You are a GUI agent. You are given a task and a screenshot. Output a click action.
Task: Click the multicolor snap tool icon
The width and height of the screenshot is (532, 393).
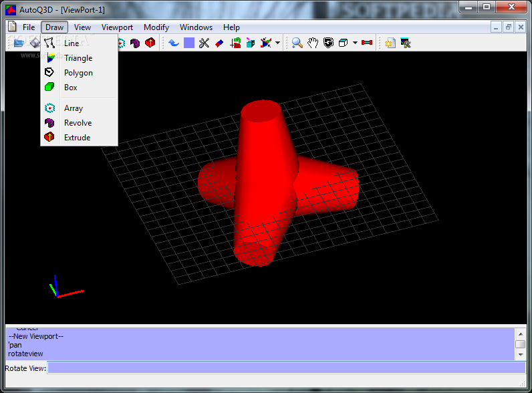click(x=266, y=43)
